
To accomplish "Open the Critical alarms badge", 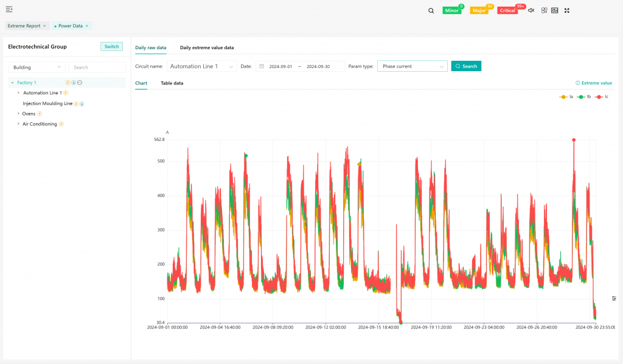I will (507, 10).
